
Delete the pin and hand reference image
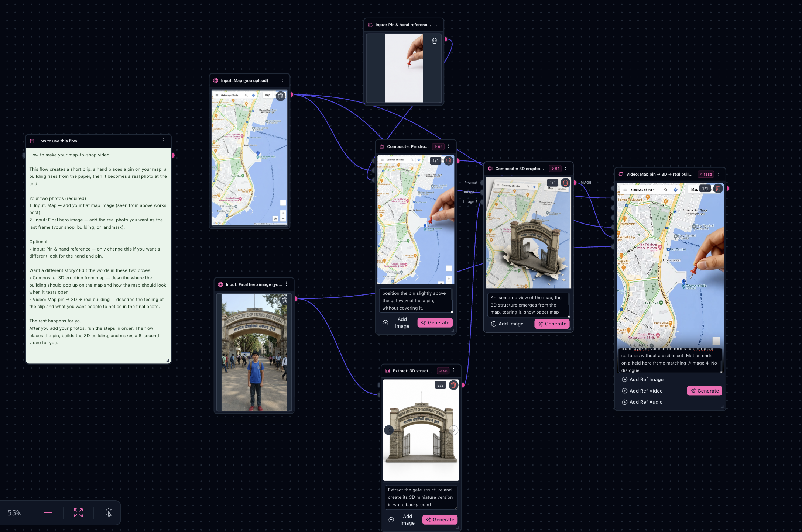point(435,41)
